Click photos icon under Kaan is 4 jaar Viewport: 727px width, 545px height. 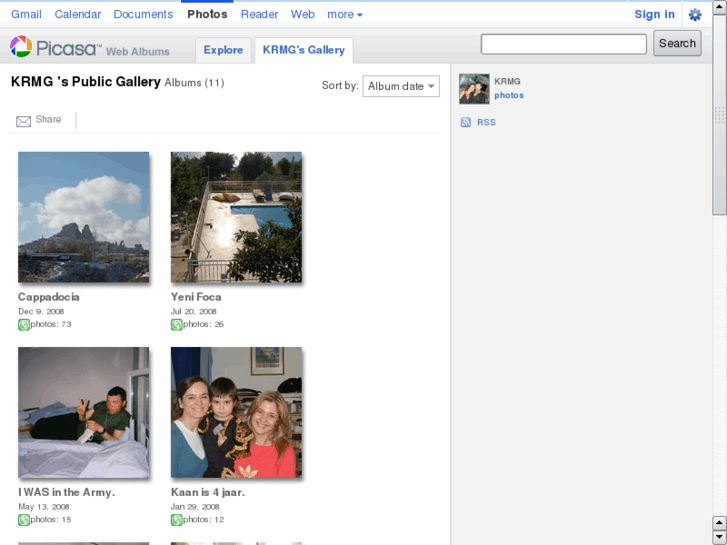click(177, 519)
